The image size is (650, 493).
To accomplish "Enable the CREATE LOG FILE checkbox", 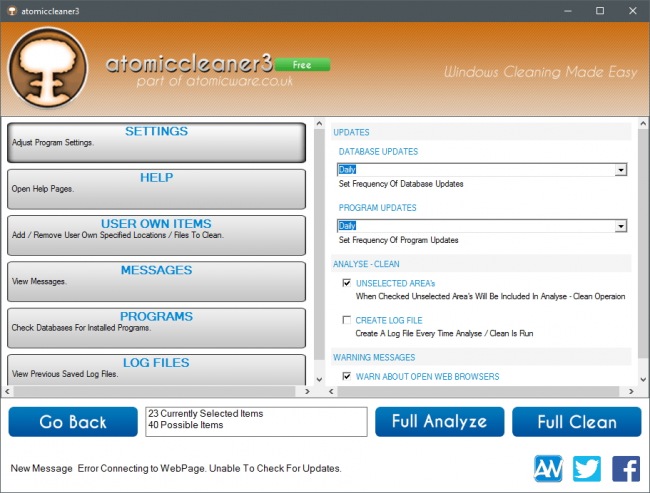I will pyautogui.click(x=347, y=320).
